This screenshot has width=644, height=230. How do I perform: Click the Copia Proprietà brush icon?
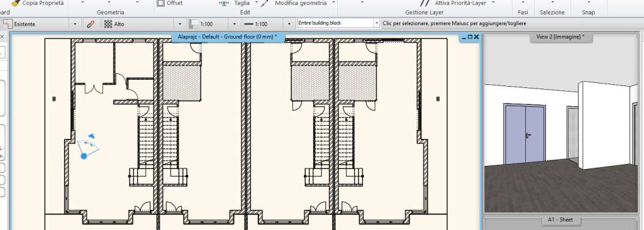16,3
